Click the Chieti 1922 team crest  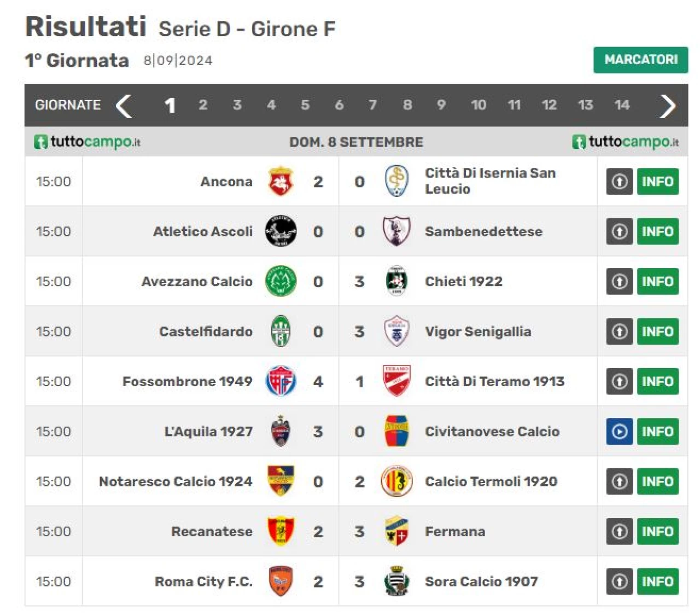coord(396,281)
